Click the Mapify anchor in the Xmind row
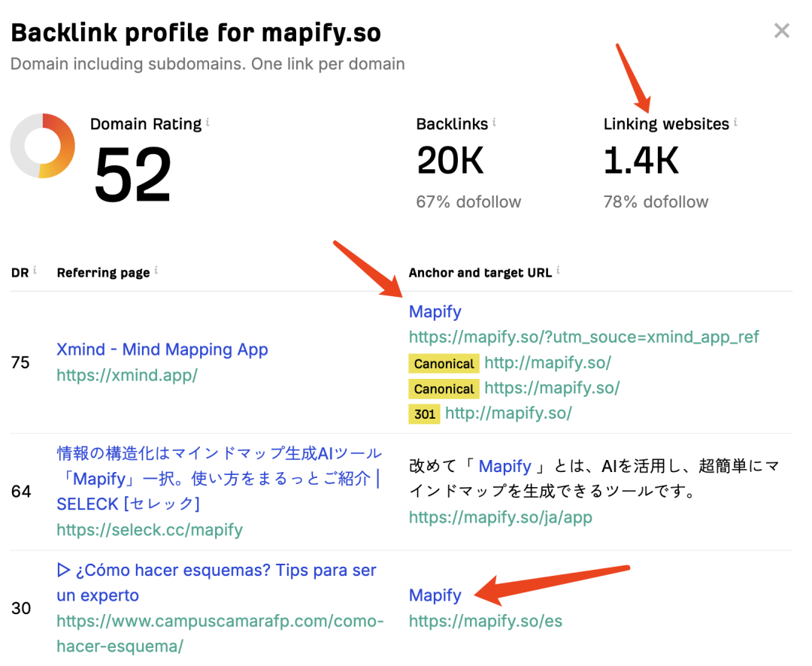Viewport: 812px width, 666px height. pos(435,311)
